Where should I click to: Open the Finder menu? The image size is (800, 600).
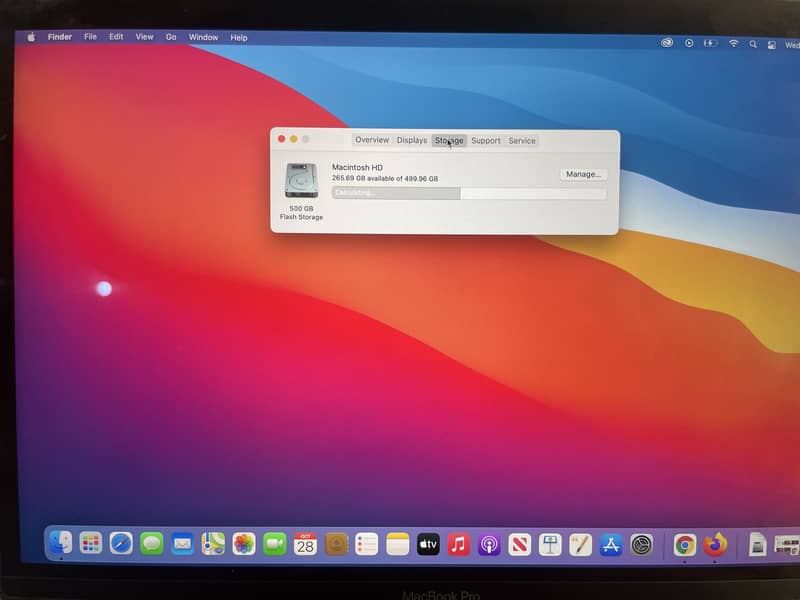click(60, 37)
